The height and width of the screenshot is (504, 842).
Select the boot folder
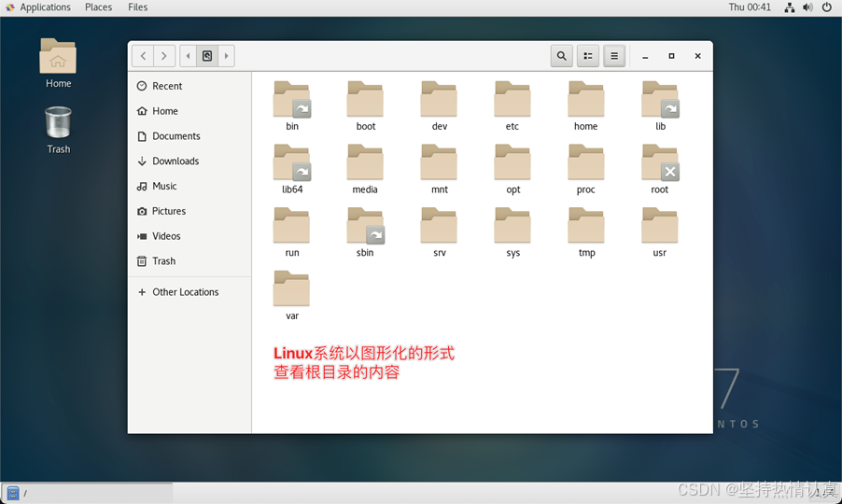pos(365,105)
